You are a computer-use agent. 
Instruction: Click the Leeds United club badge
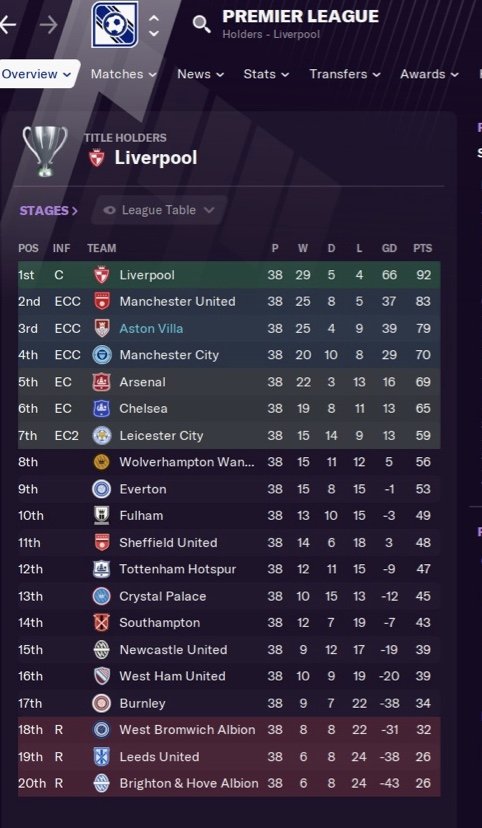click(101, 757)
